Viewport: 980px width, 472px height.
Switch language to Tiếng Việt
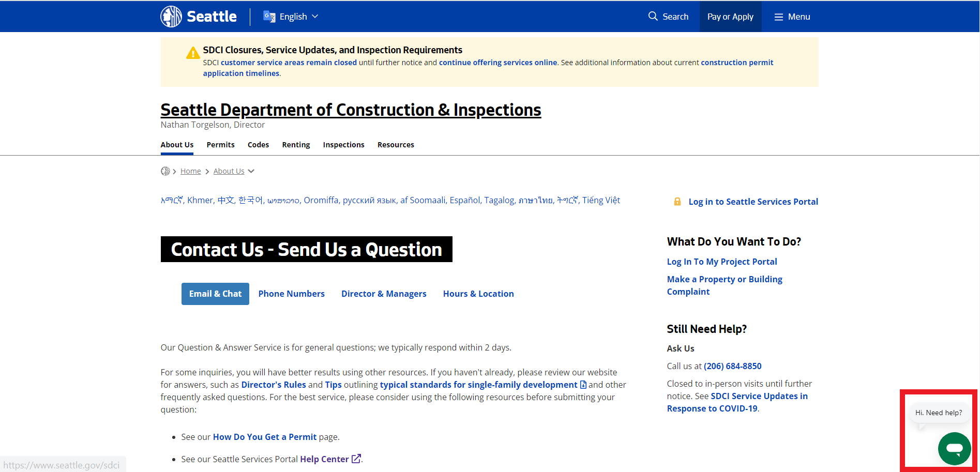(601, 200)
